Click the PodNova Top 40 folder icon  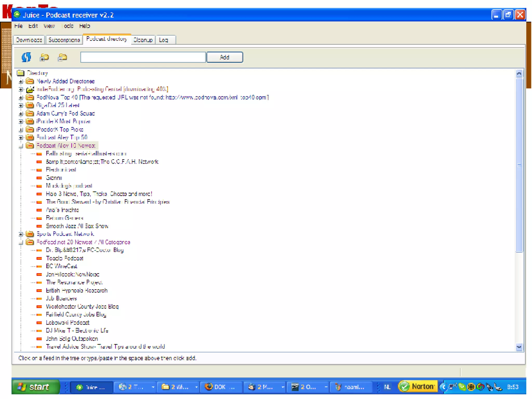30,97
